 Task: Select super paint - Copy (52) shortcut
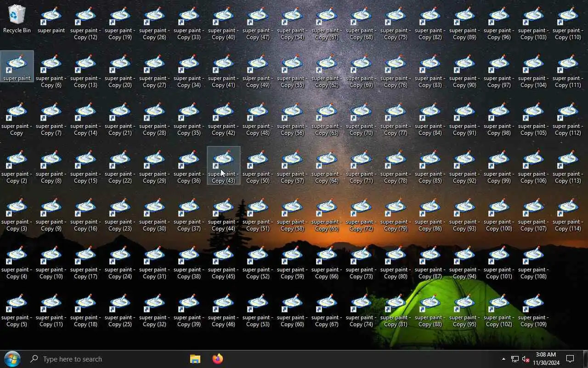(x=258, y=262)
